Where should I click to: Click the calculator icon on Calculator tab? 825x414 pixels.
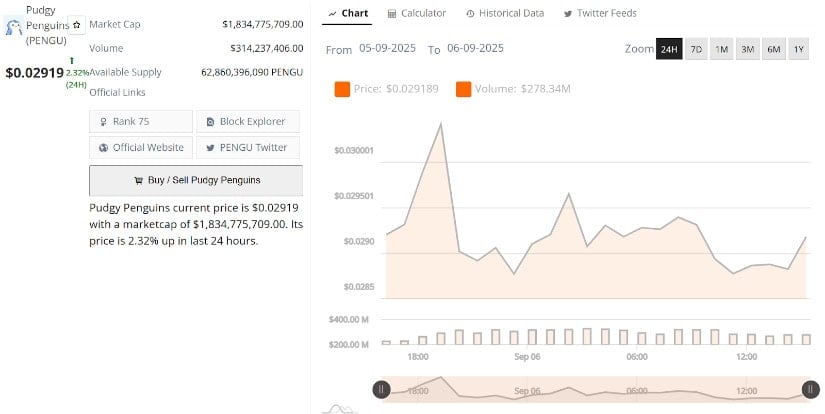392,14
